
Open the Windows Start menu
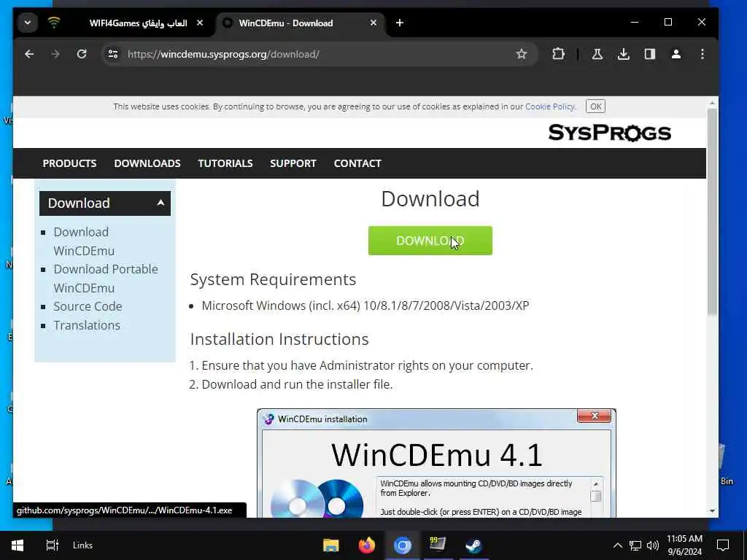[x=18, y=545]
